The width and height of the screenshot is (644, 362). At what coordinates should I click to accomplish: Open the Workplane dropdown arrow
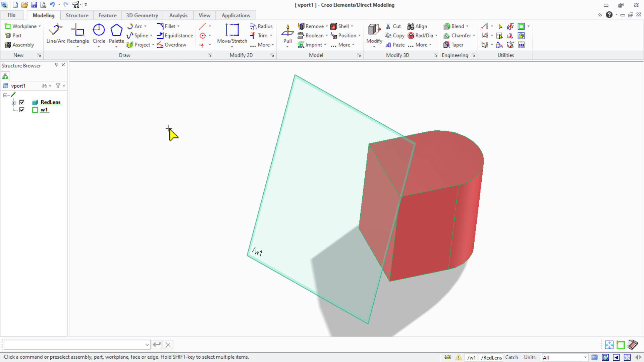[40, 26]
